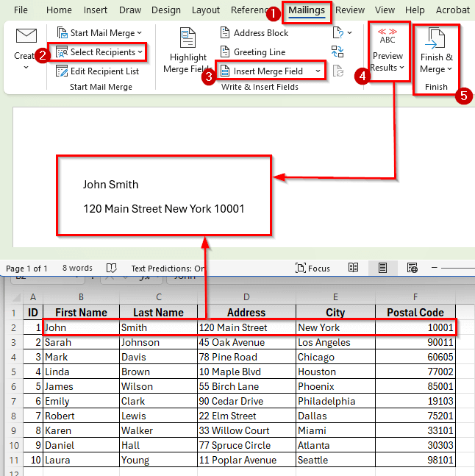Click the 8 words count indicator

click(77, 269)
